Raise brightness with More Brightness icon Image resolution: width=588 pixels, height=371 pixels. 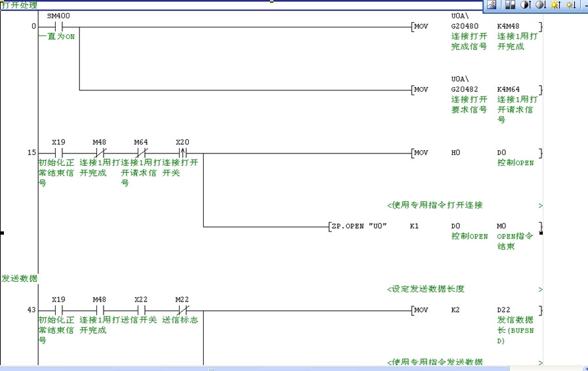555,5
